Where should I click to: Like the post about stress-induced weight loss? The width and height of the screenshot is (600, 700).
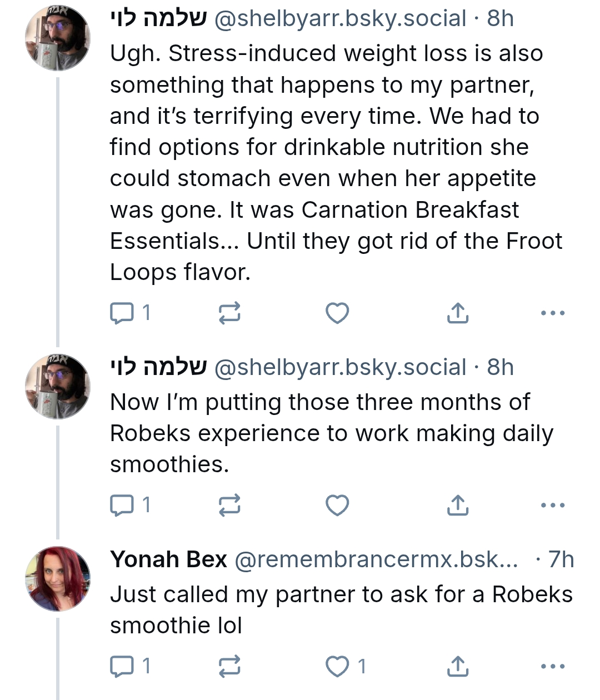tap(337, 313)
